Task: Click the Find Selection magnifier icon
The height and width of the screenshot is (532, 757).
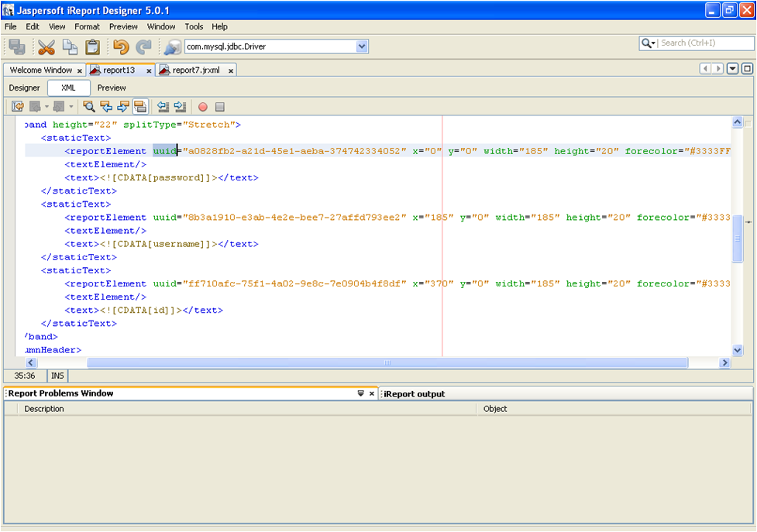Action: [89, 107]
